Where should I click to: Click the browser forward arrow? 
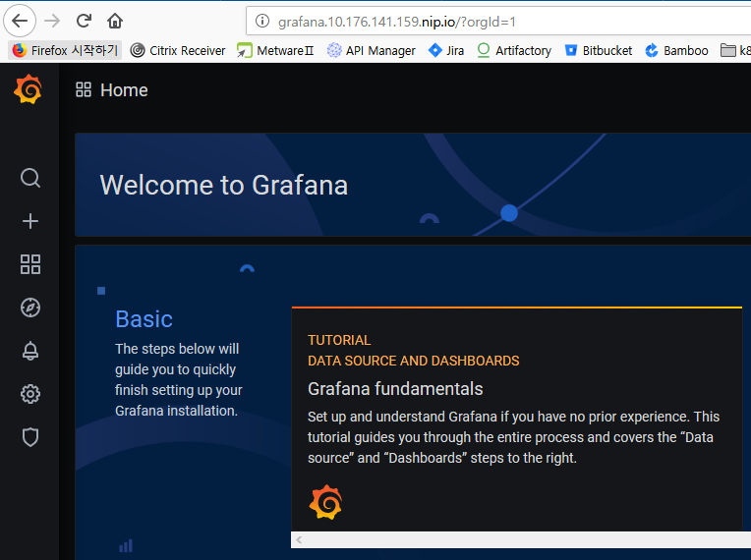pos(52,21)
